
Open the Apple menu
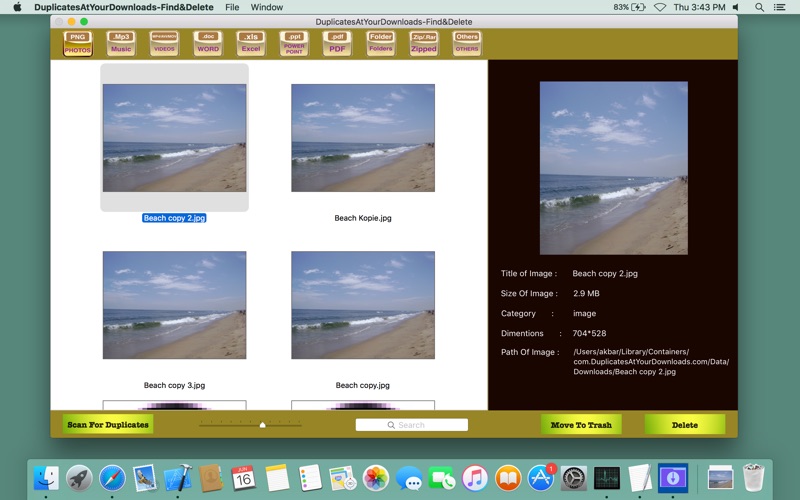click(17, 7)
